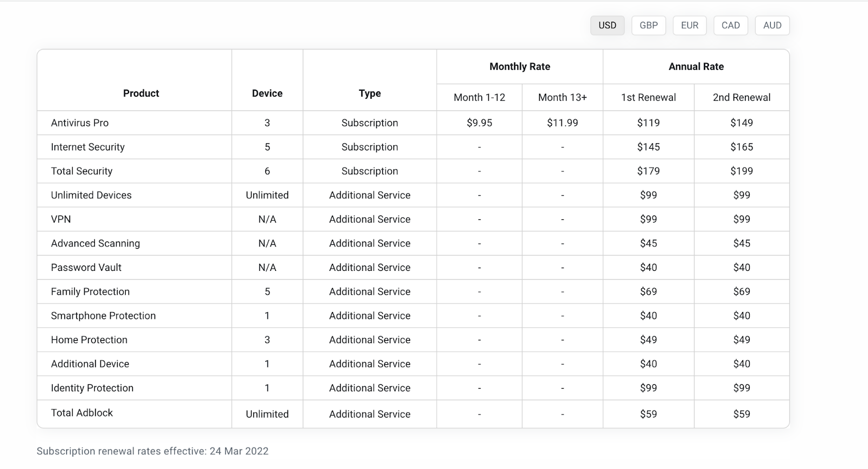Click the Device column header

267,93
